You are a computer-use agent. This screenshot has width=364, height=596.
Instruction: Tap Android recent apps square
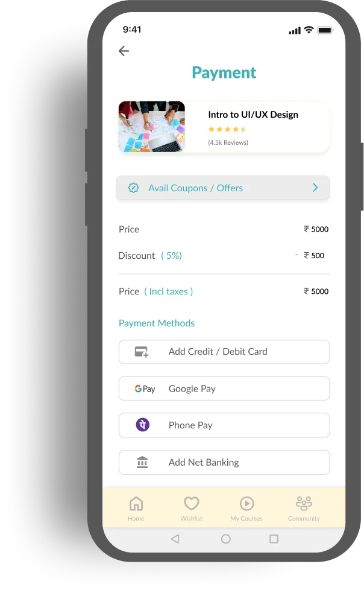pos(274,539)
